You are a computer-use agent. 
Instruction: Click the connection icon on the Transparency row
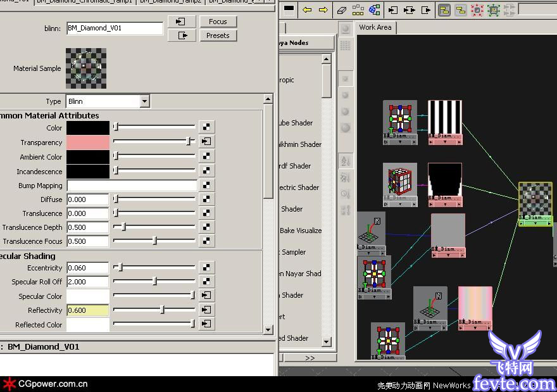206,141
